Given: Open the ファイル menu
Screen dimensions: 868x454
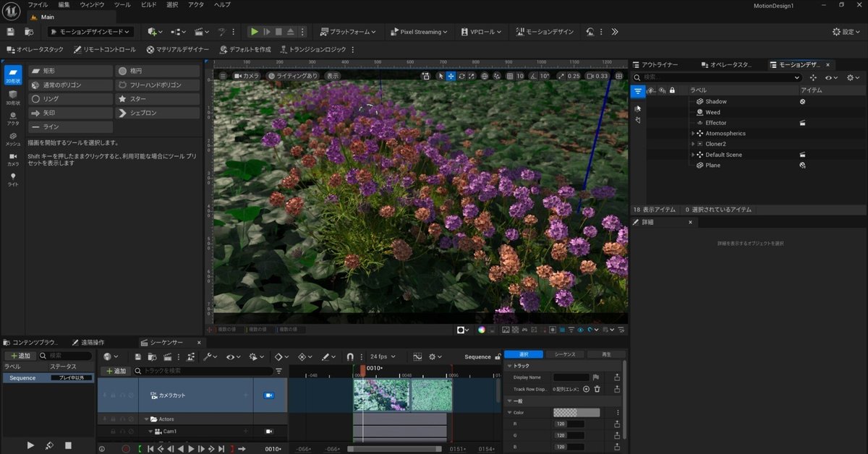Looking at the screenshot, I should tap(38, 4).
